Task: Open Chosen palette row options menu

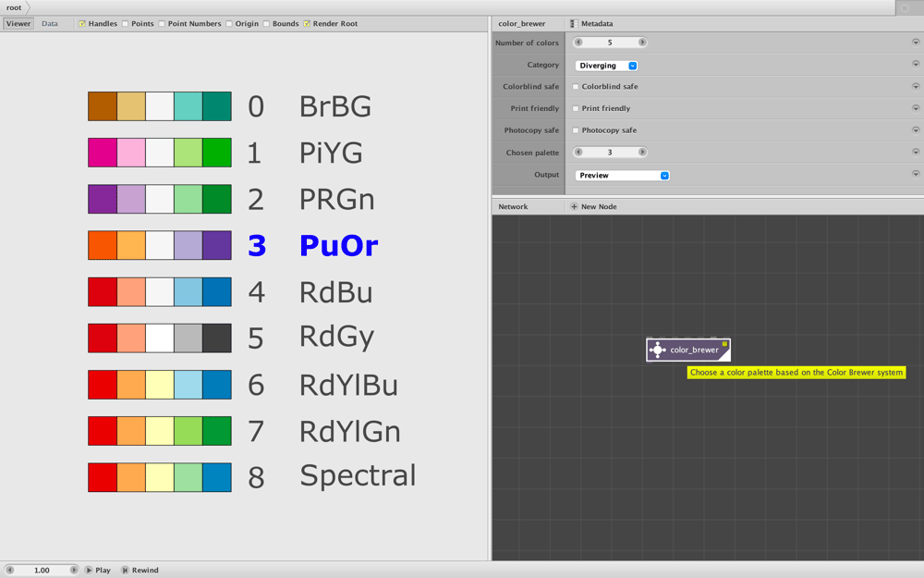Action: [x=915, y=153]
